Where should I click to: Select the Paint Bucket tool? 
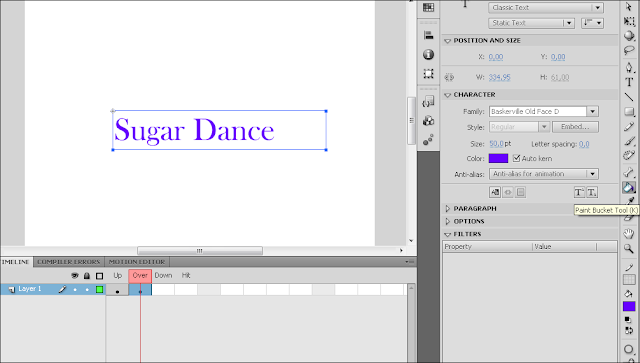click(629, 187)
